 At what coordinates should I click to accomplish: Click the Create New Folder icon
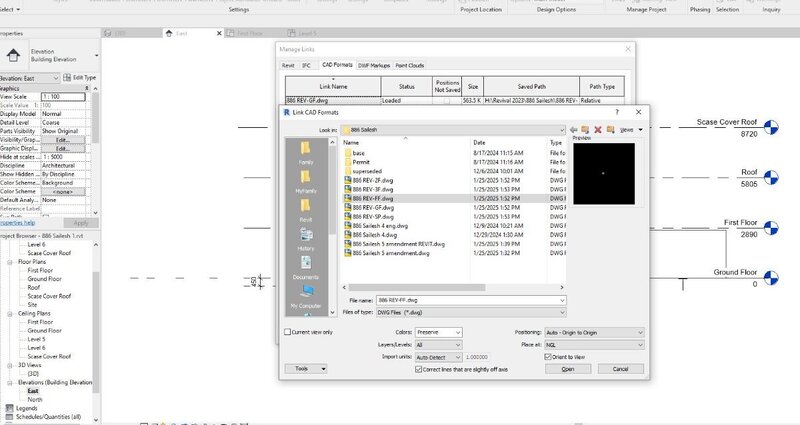click(610, 130)
